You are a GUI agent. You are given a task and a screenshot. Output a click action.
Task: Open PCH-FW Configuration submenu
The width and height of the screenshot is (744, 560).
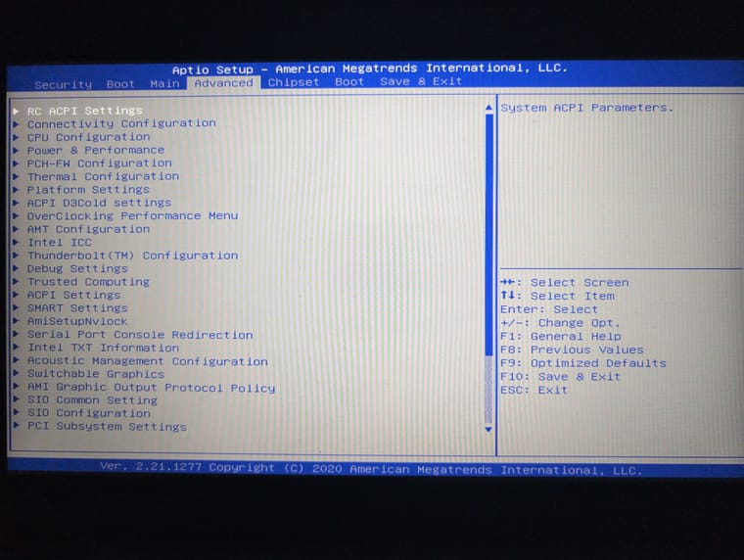point(99,163)
